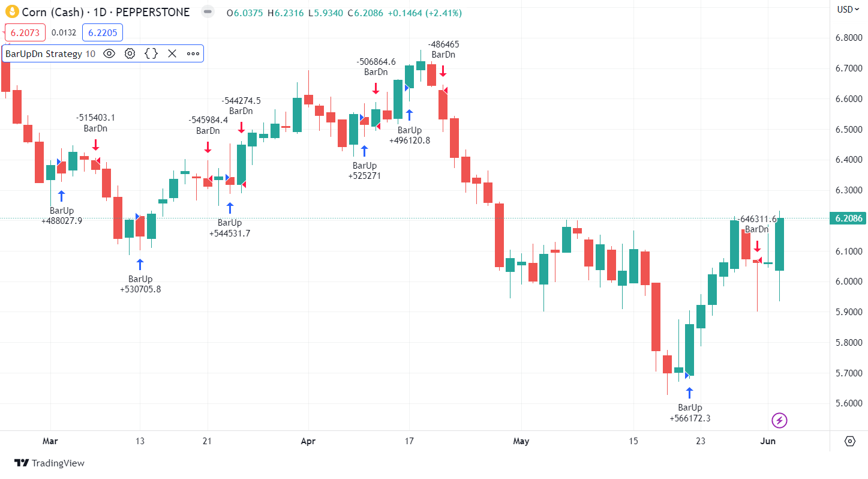This screenshot has width=868, height=479.
Task: Open chart settings hexagon icon
Action: (849, 441)
